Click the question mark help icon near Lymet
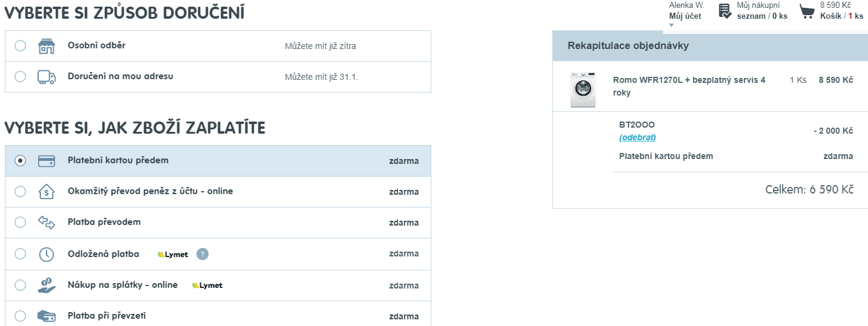The height and width of the screenshot is (326, 868). click(x=203, y=254)
